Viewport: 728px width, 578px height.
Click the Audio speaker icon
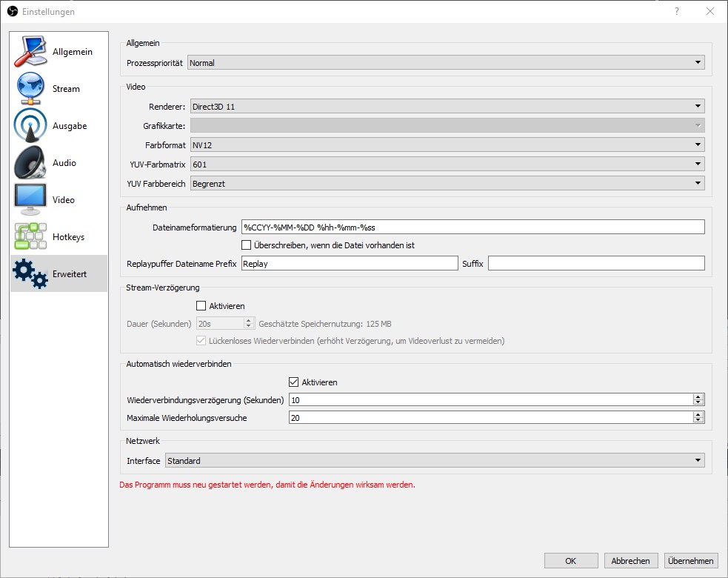[30, 163]
